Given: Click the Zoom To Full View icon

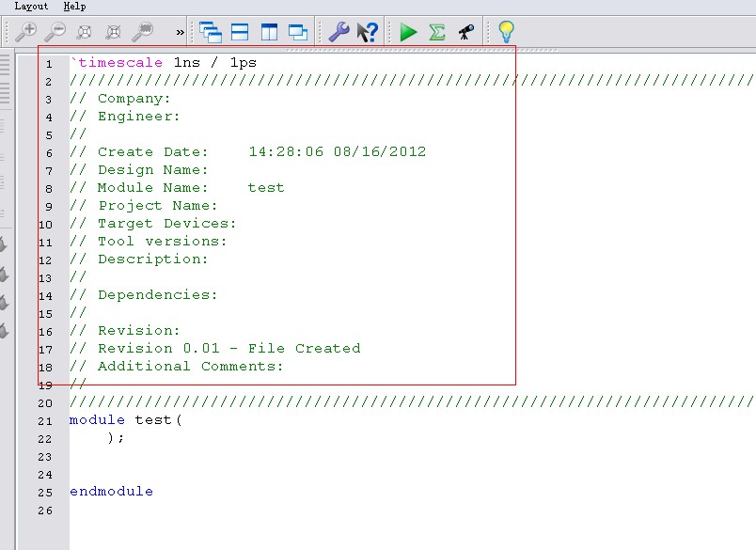Looking at the screenshot, I should [85, 32].
